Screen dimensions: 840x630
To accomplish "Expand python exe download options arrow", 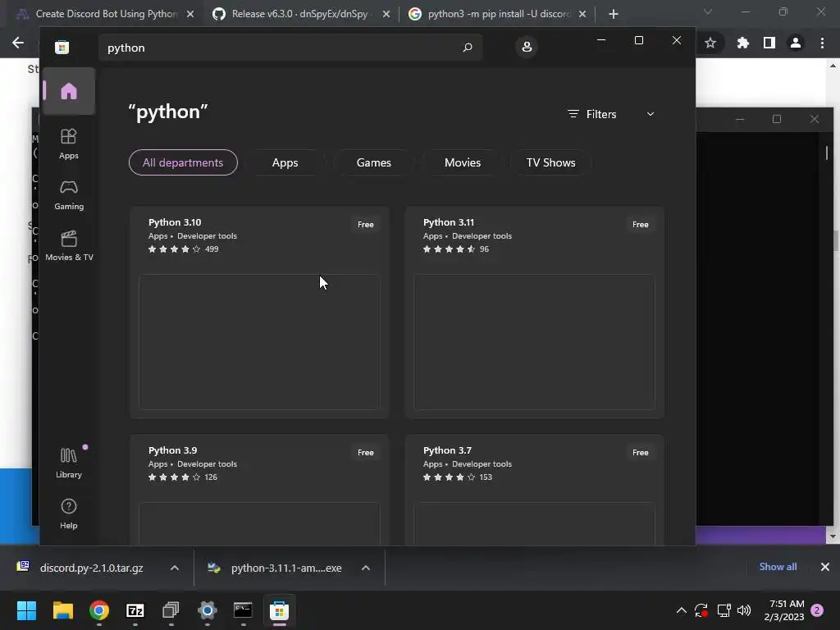I will pyautogui.click(x=366, y=568).
